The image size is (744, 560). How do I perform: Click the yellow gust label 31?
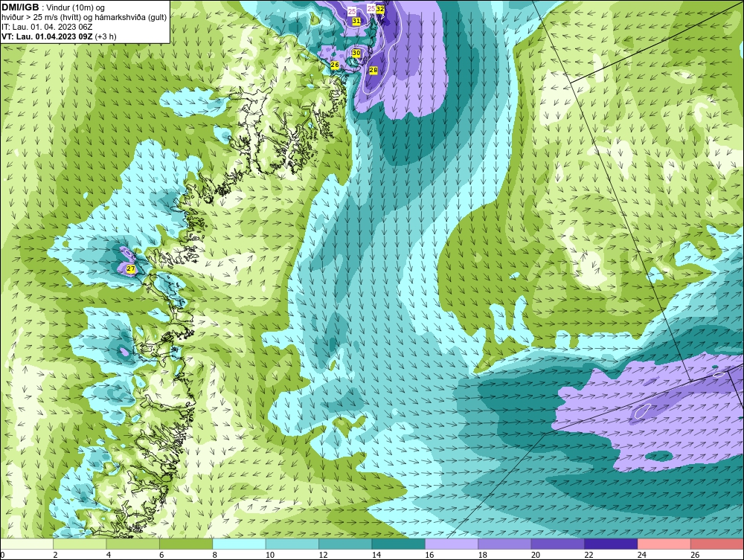356,21
